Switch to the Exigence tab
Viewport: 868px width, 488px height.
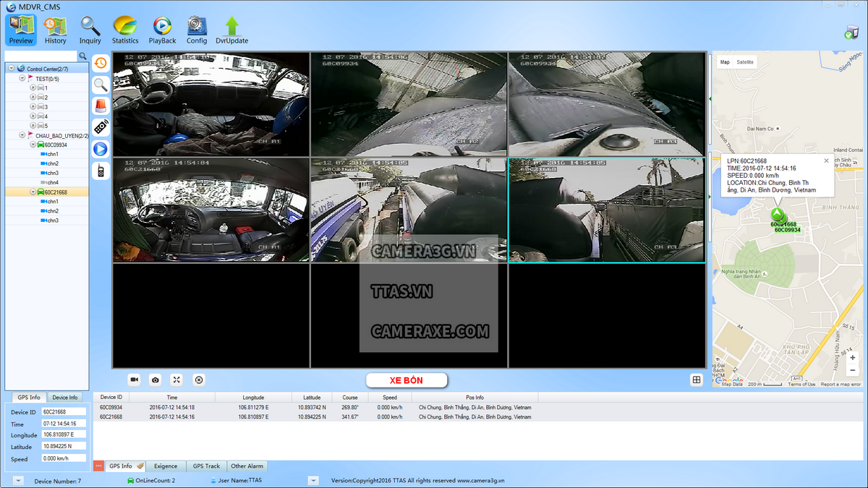pyautogui.click(x=166, y=466)
